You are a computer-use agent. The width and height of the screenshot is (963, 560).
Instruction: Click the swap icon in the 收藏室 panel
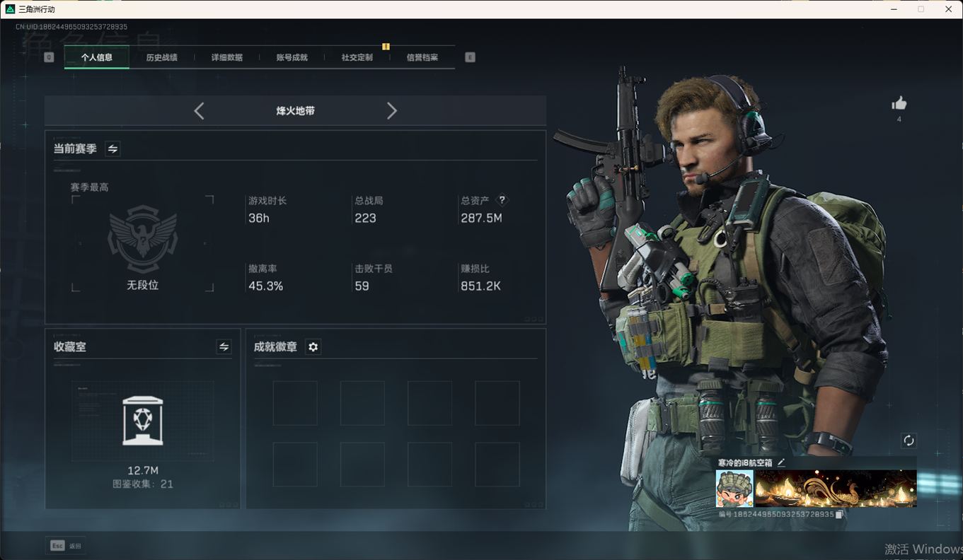[224, 346]
